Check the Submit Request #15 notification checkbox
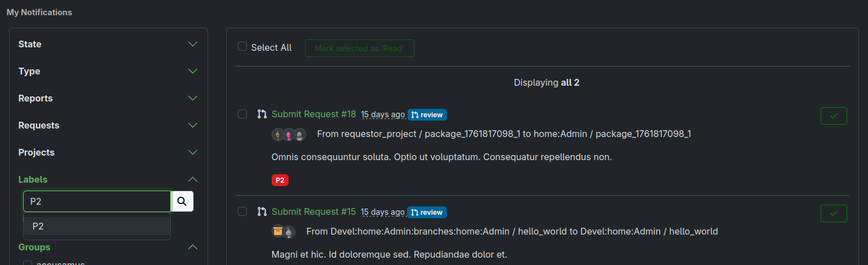The height and width of the screenshot is (265, 868). [x=242, y=211]
